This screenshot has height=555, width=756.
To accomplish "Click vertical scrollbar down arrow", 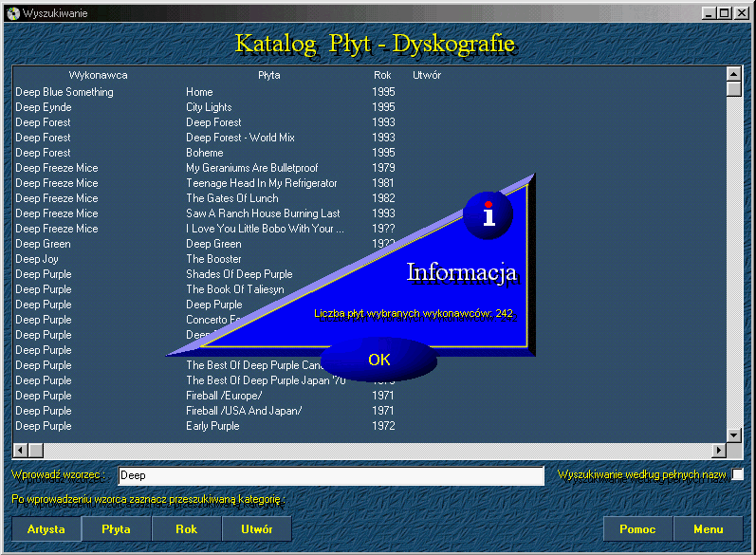I will click(x=734, y=435).
